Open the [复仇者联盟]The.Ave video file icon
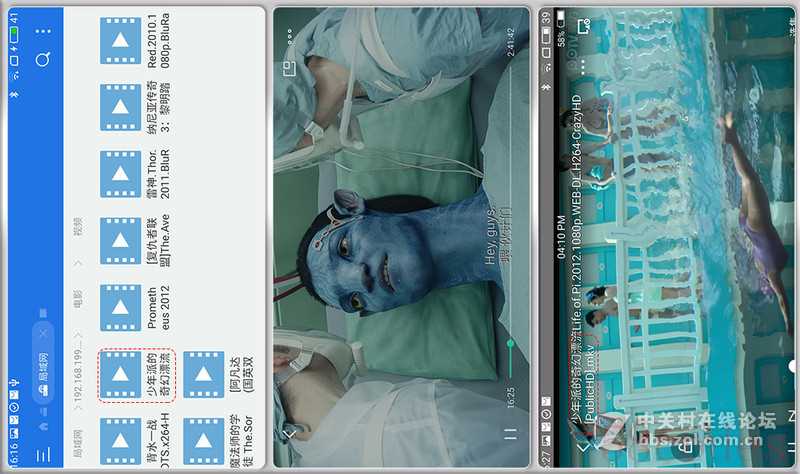The image size is (800, 474). coord(120,241)
